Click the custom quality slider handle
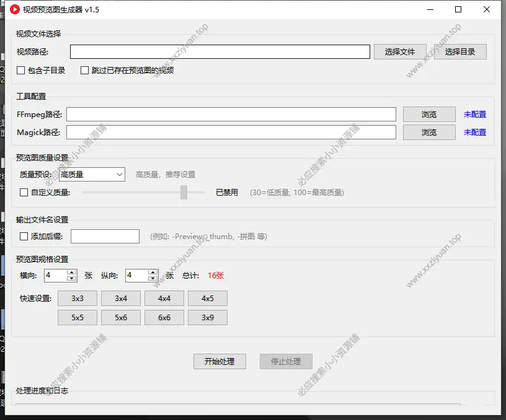Screen dimensions: 506x420 [184, 193]
